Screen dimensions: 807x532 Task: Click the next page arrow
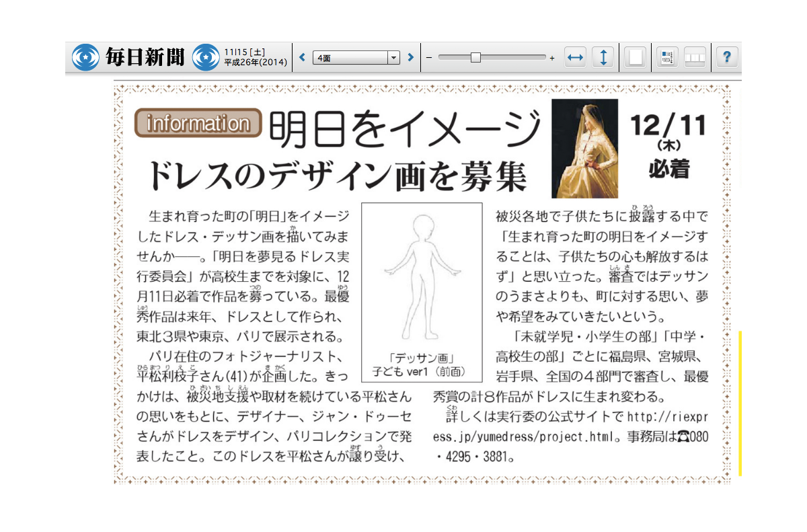(410, 58)
